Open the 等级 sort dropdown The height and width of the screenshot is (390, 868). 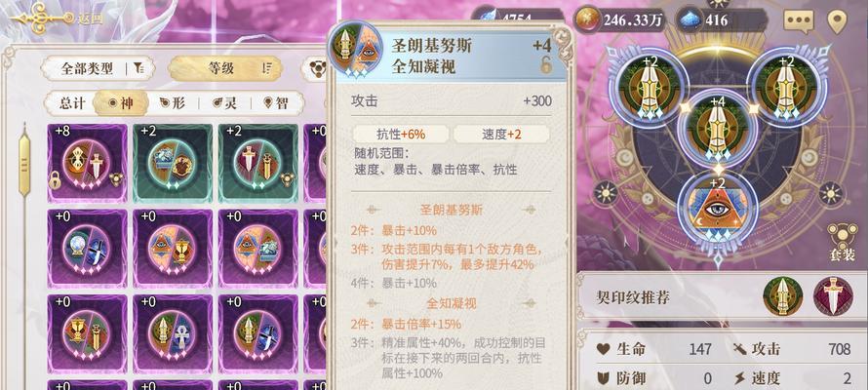[x=225, y=68]
